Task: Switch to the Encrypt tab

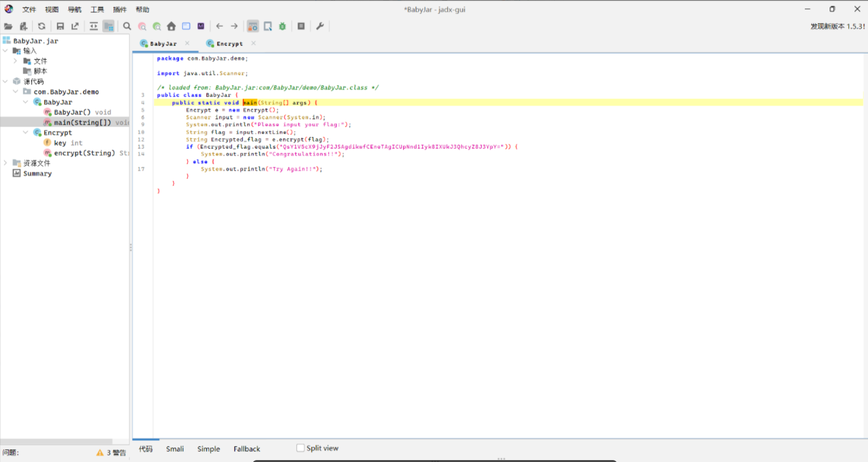Action: pos(229,43)
